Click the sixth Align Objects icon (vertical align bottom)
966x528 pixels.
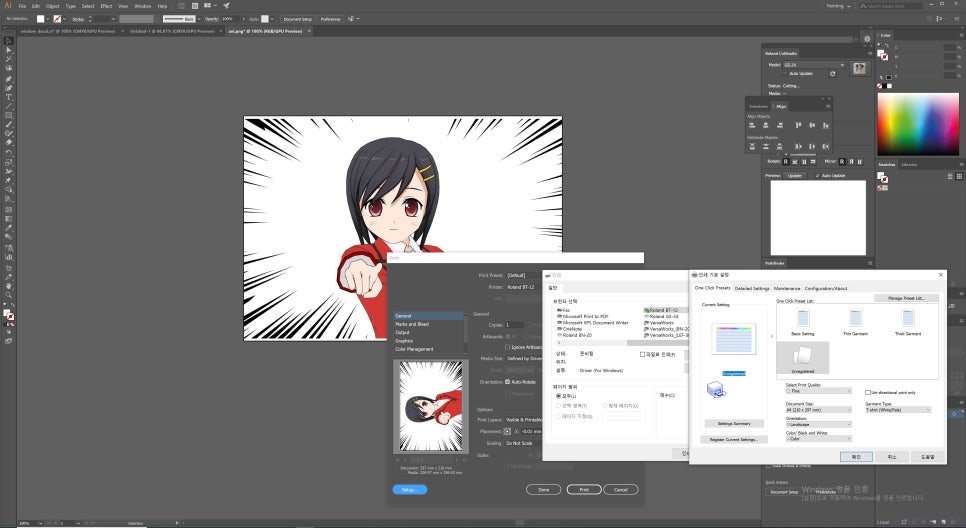[826, 125]
